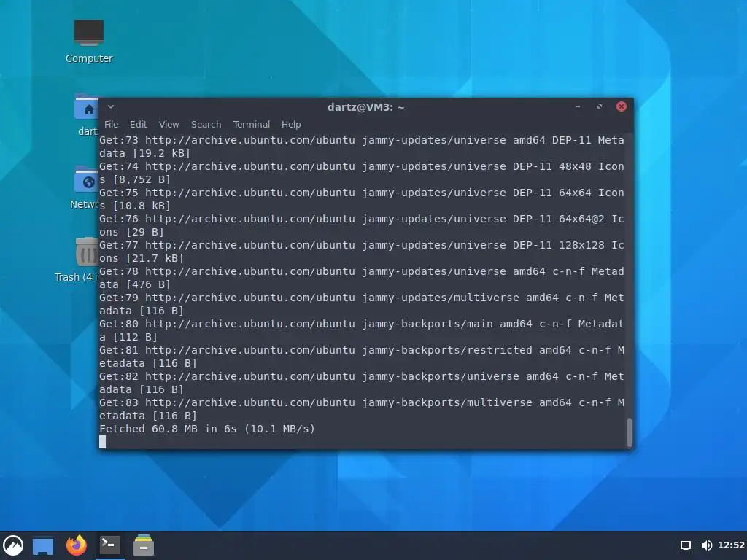Show desktop using blue taskbar icon
This screenshot has height=560, width=747.
(x=43, y=545)
